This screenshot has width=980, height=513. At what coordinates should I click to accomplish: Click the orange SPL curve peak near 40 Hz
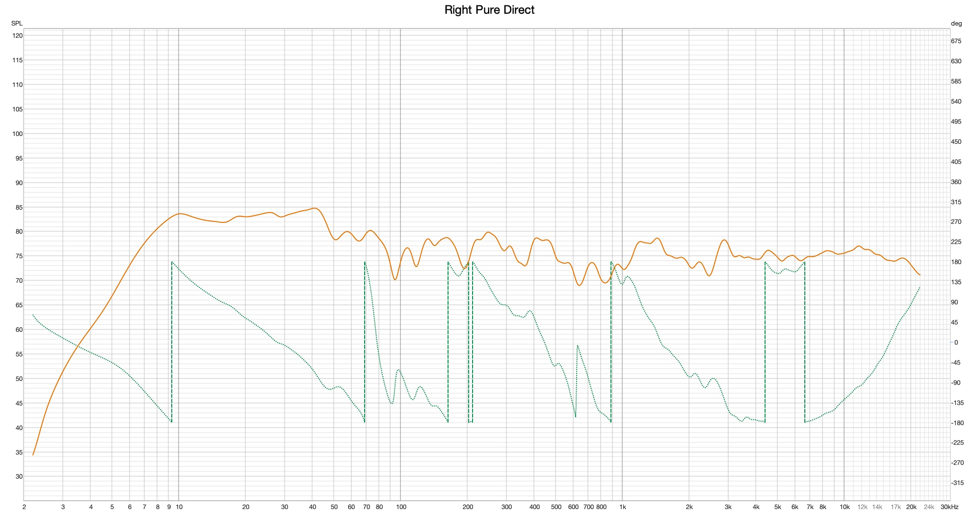click(314, 208)
